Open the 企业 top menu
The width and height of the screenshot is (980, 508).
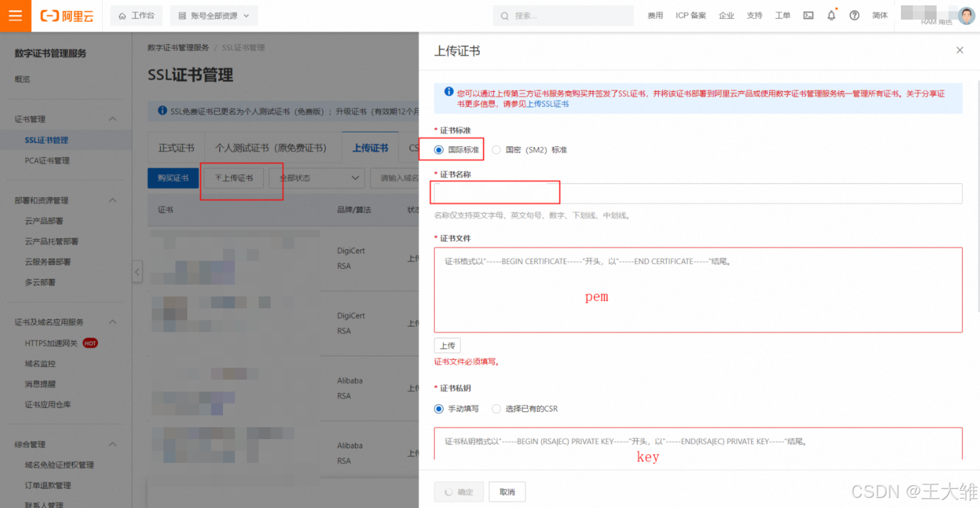[x=726, y=15]
